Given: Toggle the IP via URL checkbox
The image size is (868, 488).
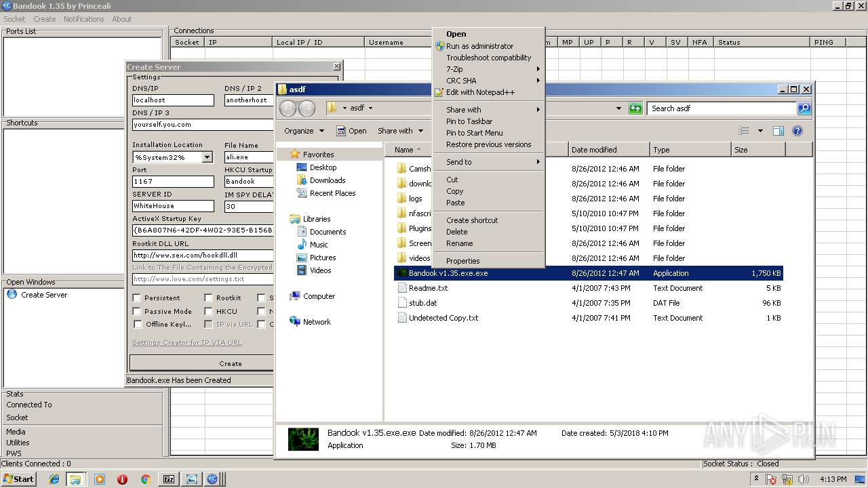Looking at the screenshot, I should pos(208,324).
